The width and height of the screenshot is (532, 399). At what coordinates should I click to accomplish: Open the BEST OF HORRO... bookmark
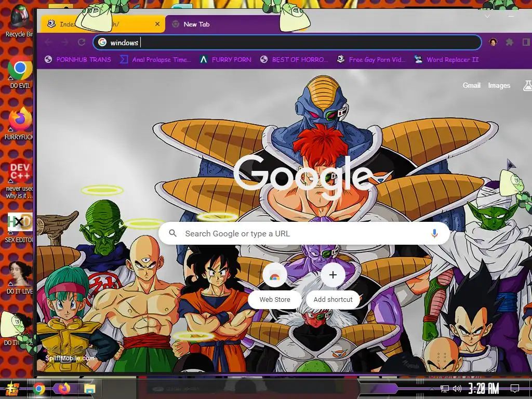[294, 60]
